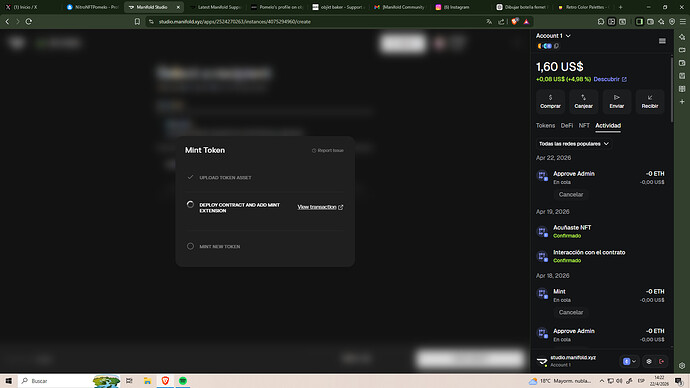The width and height of the screenshot is (690, 388).
Task: Open permissions settings for studio.manifold.xyz
Action: click(x=649, y=361)
